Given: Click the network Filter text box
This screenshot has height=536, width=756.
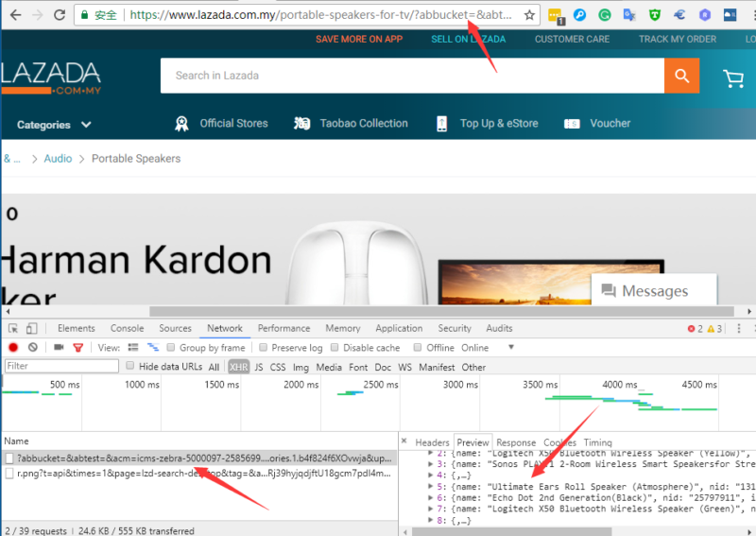Looking at the screenshot, I should pyautogui.click(x=61, y=366).
